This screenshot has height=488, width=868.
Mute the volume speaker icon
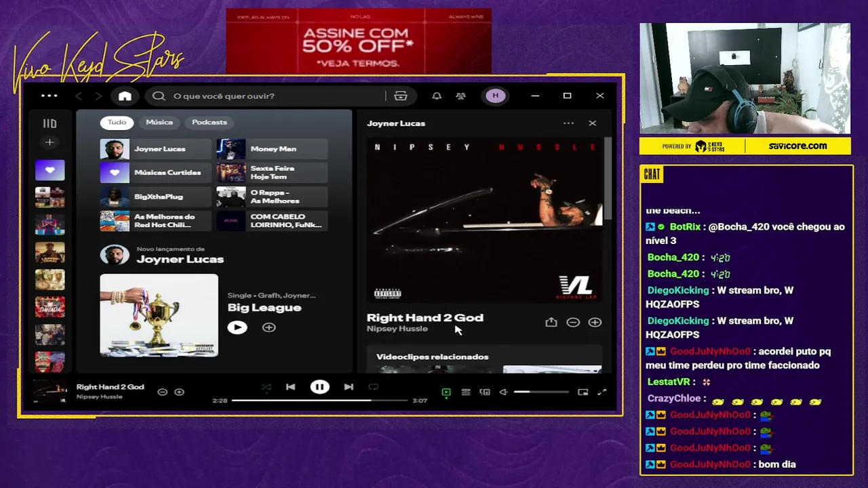(x=504, y=392)
